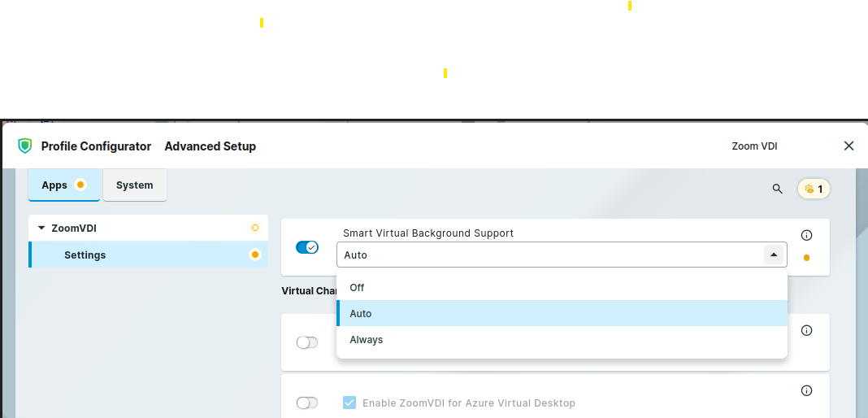
Task: Show info for the Azure Virtual Desktop setting
Action: pos(806,390)
